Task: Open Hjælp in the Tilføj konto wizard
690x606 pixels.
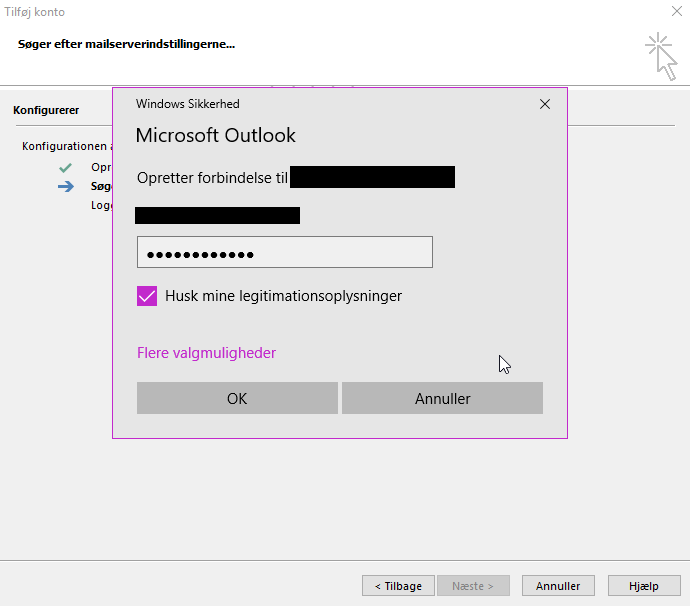Action: point(644,586)
